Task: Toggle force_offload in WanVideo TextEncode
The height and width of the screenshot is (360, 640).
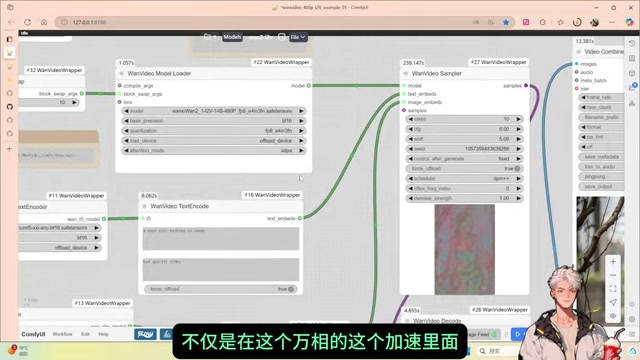Action: (220, 289)
